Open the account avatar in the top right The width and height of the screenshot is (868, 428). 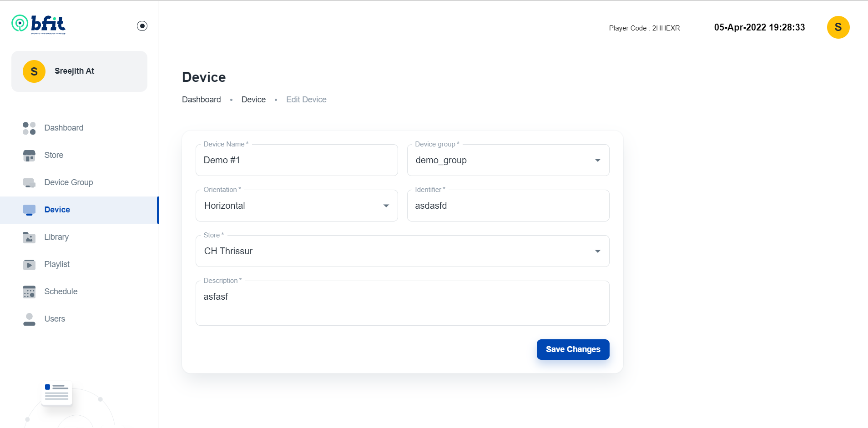coord(838,27)
